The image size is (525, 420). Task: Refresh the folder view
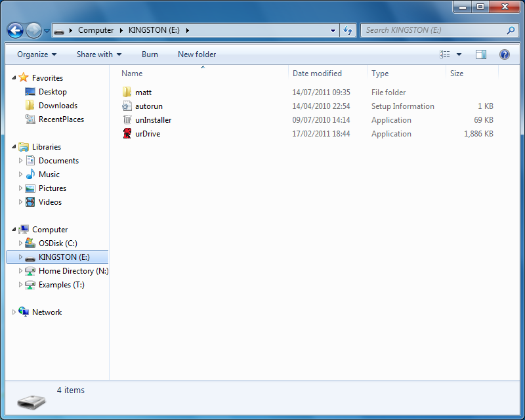coord(348,30)
